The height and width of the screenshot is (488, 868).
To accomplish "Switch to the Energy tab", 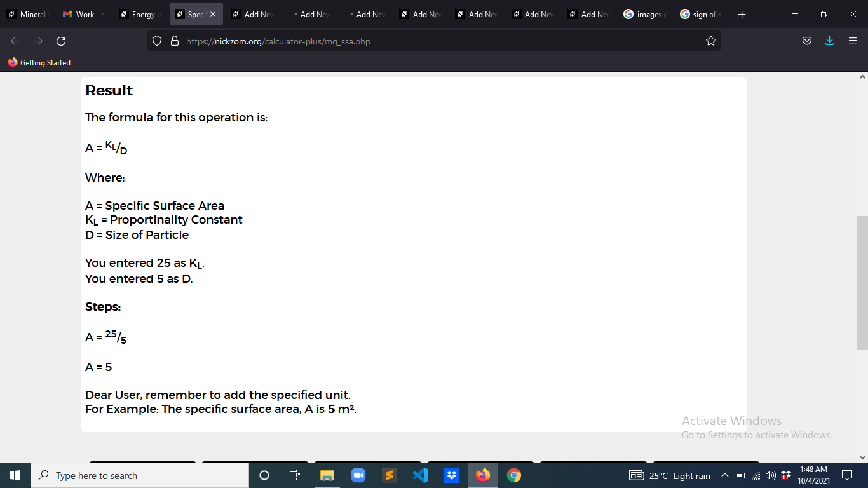I will 140,14.
